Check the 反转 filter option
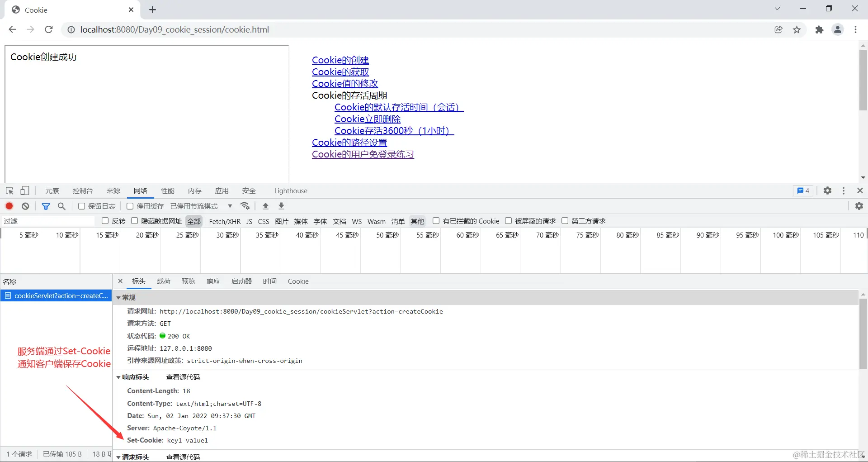 105,221
